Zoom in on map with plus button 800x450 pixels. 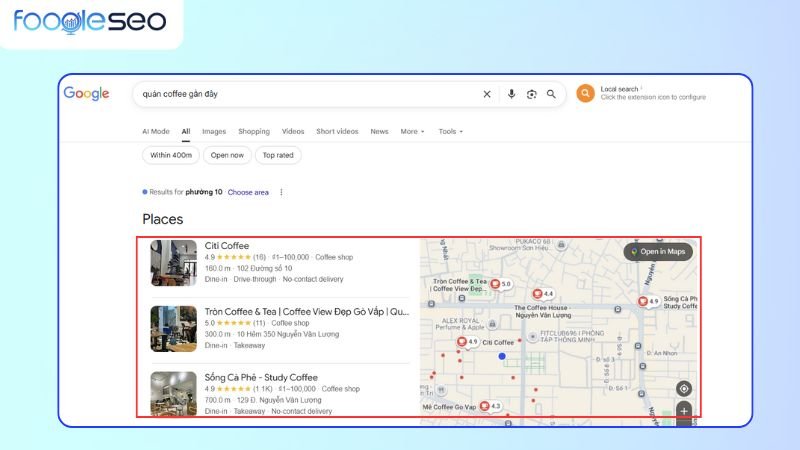coord(684,410)
